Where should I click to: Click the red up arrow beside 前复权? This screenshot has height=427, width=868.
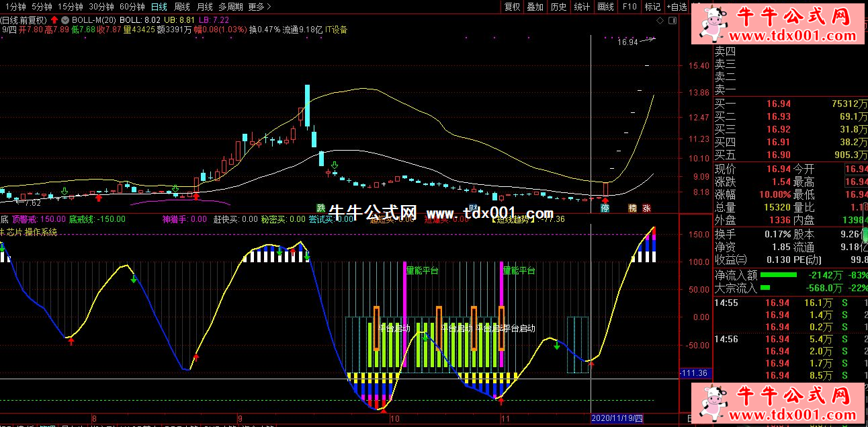54,20
